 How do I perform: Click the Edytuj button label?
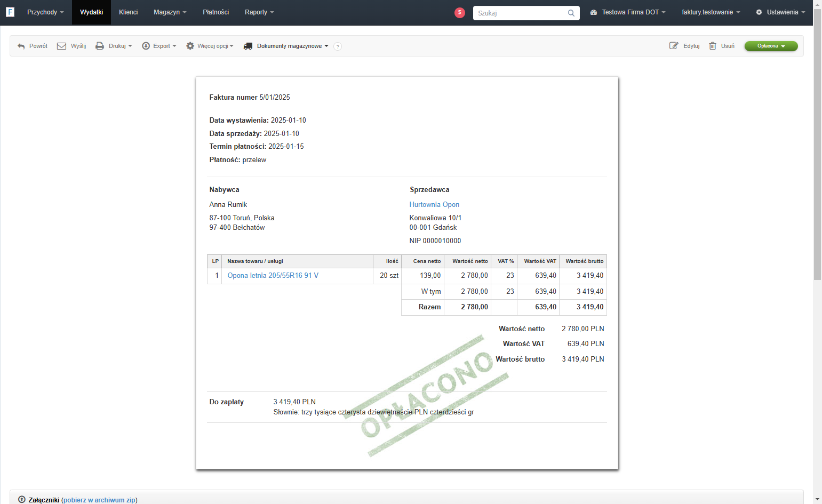pos(691,46)
